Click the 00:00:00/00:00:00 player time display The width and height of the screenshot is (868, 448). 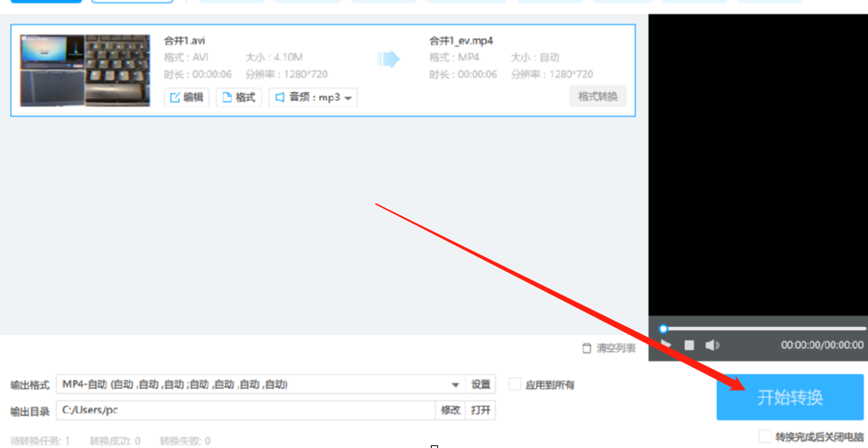point(822,345)
